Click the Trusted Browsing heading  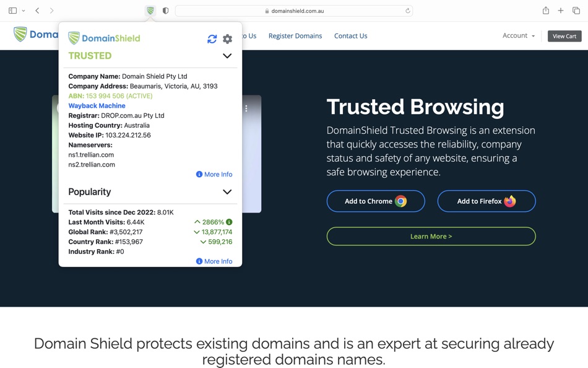click(415, 107)
